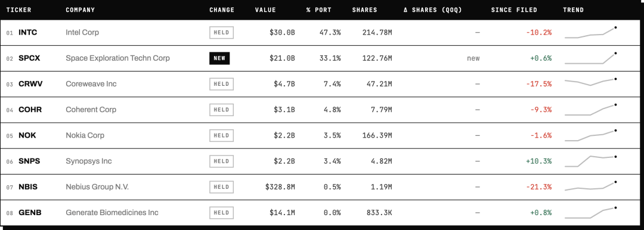Image resolution: width=644 pixels, height=230 pixels.
Task: Sort by the Ticker column header
Action: click(x=19, y=10)
